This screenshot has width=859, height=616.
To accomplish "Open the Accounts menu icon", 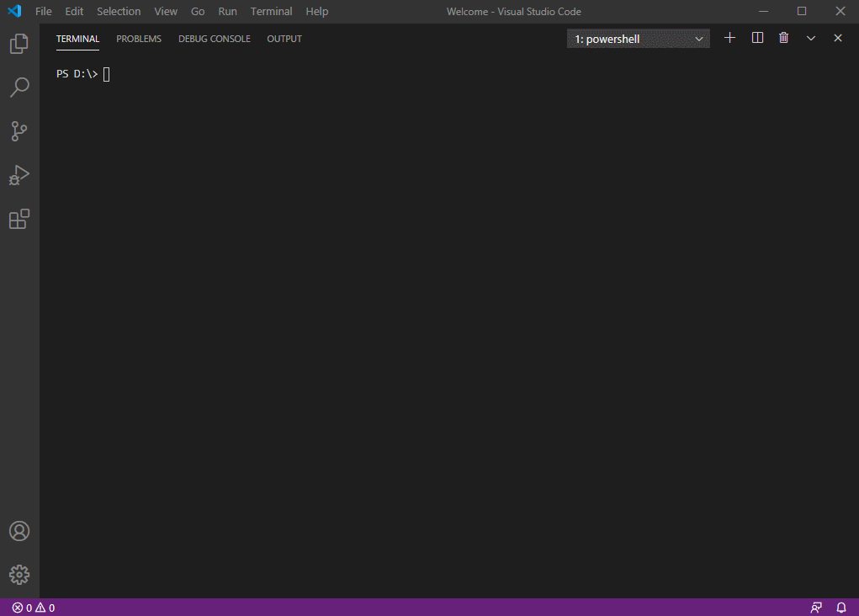I will click(x=19, y=531).
